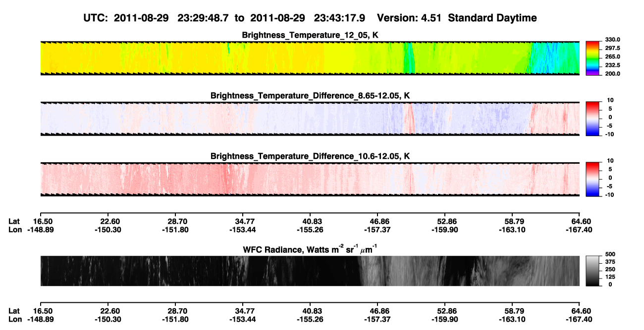Click latitude '64.60' under the WFC Radiance strip
The image size is (644, 330).
pyautogui.click(x=582, y=311)
